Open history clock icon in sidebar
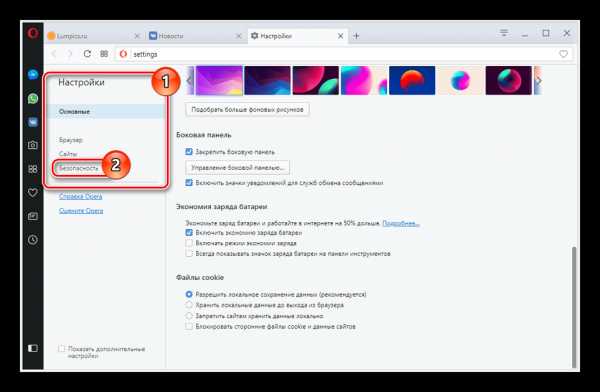The width and height of the screenshot is (600, 392). (33, 240)
